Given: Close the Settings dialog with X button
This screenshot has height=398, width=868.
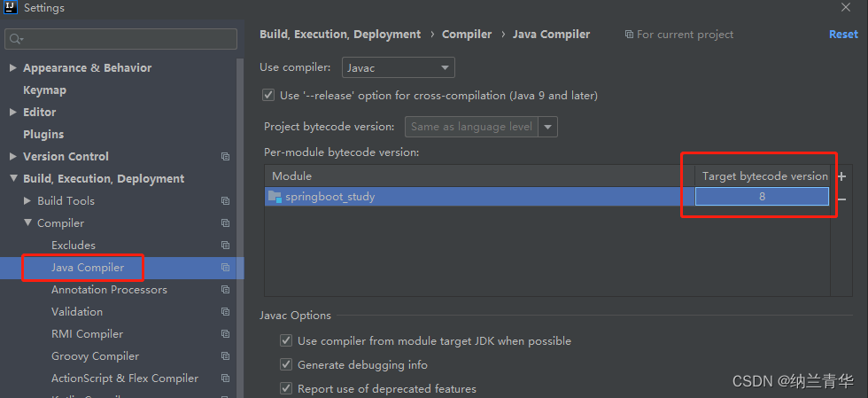Looking at the screenshot, I should [x=846, y=7].
